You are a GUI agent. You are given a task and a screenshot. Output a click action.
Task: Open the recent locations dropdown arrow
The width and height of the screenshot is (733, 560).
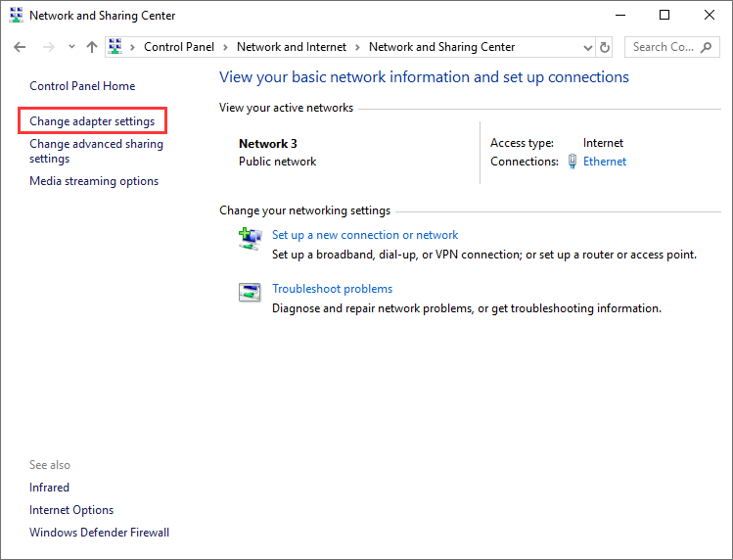pos(71,47)
